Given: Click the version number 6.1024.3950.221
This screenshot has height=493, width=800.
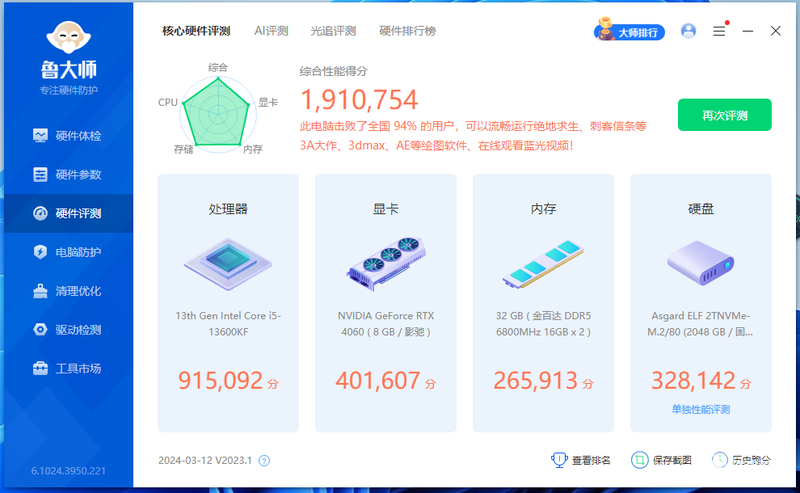Looking at the screenshot, I should tap(68, 471).
